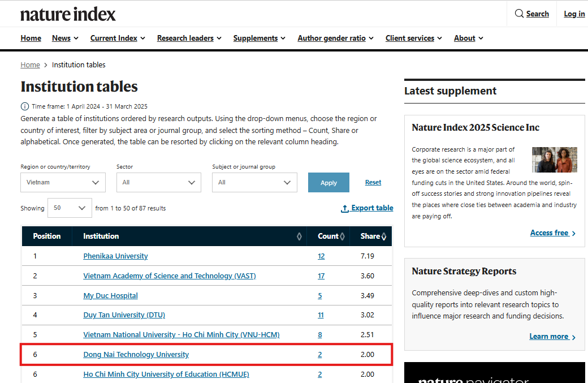Expand the Research leaders menu
Screen dimensions: 588x383
pyautogui.click(x=189, y=38)
